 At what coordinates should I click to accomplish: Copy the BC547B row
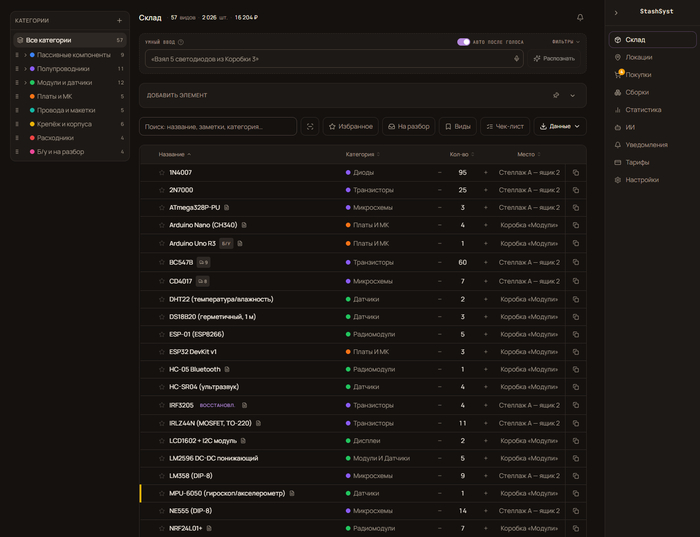pos(576,262)
